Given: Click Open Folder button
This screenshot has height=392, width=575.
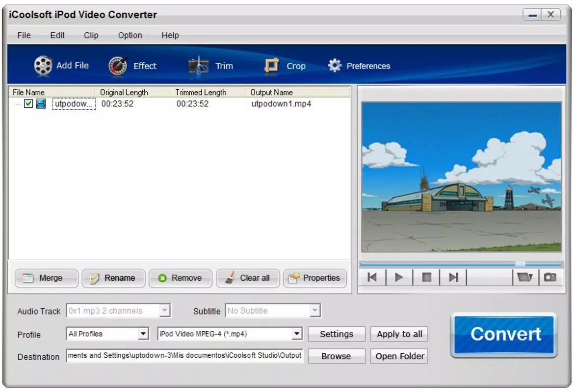Looking at the screenshot, I should tap(399, 356).
